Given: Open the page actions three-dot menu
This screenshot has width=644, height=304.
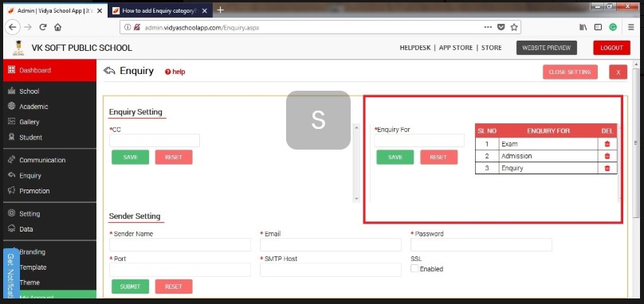Looking at the screenshot, I should tap(488, 27).
